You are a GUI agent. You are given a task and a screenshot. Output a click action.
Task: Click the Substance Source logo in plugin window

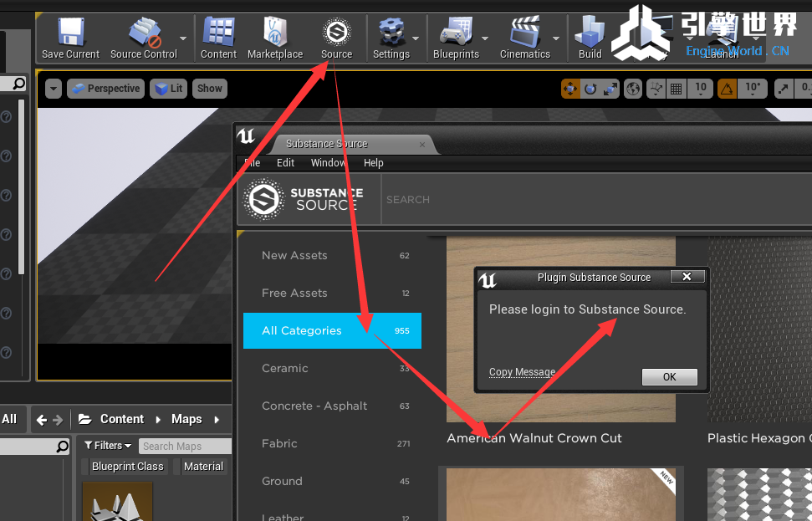[264, 199]
